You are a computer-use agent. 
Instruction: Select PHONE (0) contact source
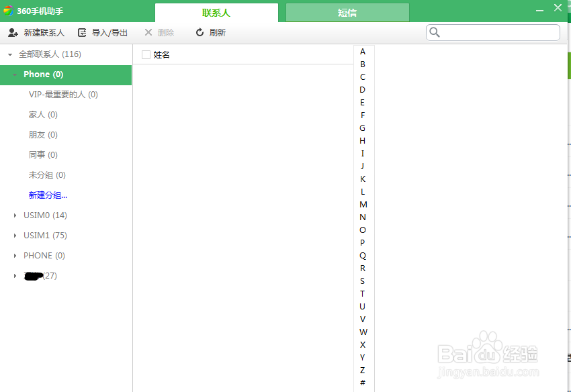[44, 256]
